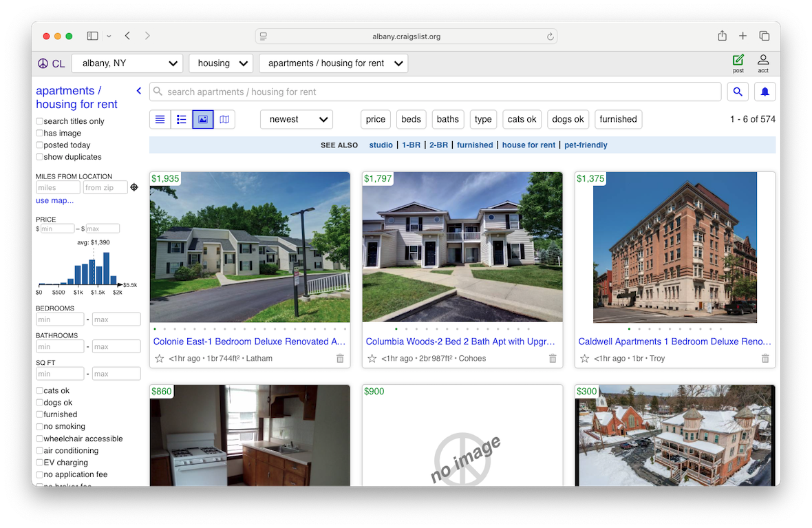Select the 2-BR see-also link
The image size is (812, 528).
tap(438, 145)
